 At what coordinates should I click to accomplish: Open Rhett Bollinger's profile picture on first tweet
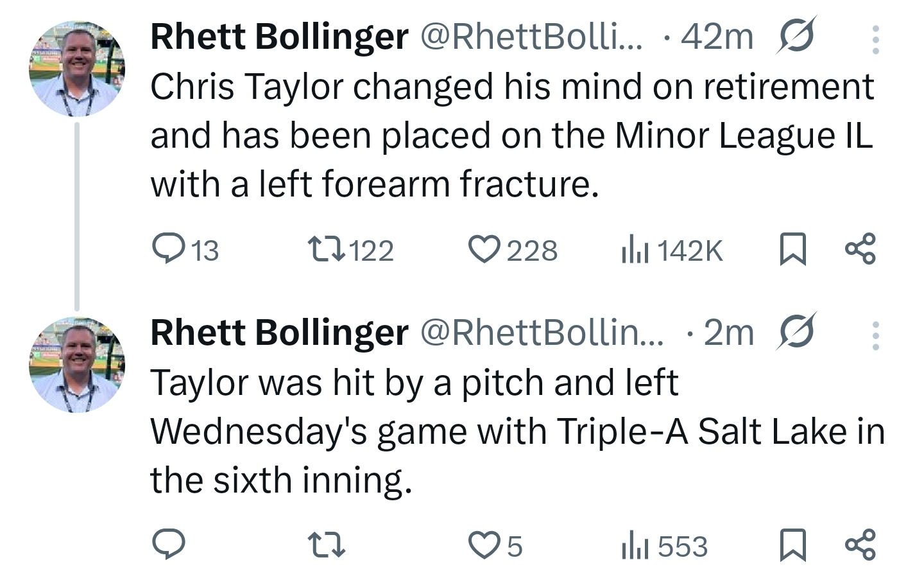(77, 68)
